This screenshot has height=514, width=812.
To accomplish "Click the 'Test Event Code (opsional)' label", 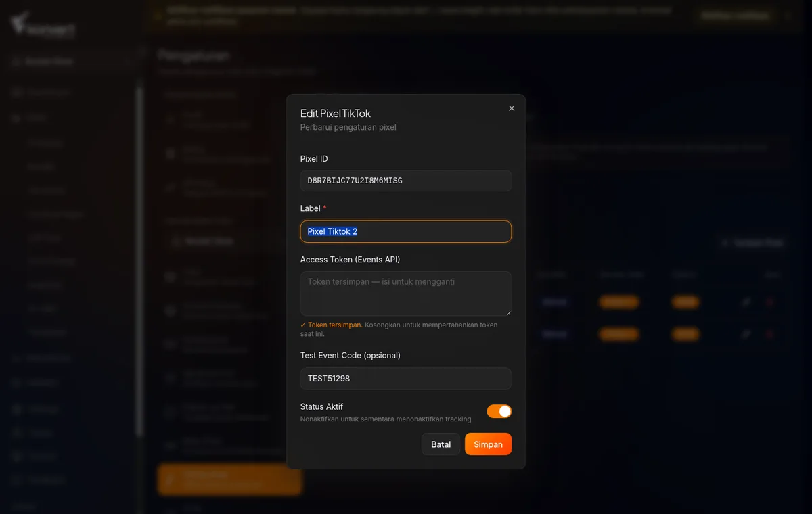I will 351,356.
